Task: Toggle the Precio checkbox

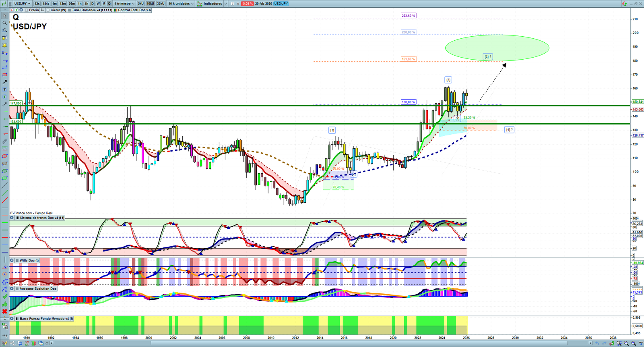Action: click(27, 10)
